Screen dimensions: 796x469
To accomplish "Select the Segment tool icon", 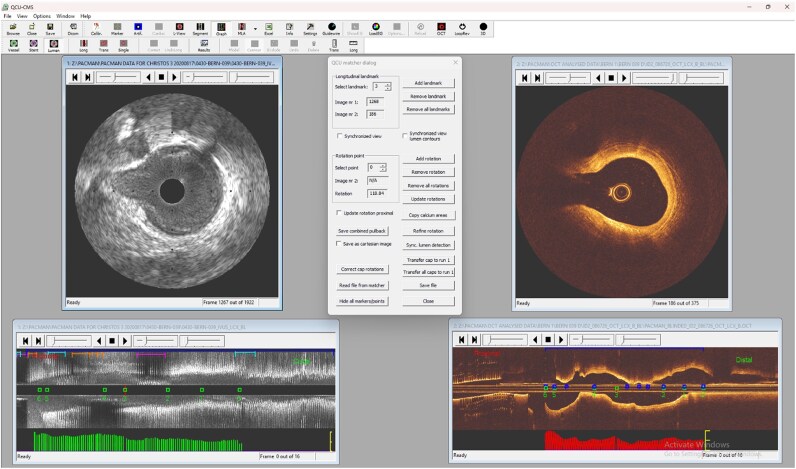I will (200, 29).
